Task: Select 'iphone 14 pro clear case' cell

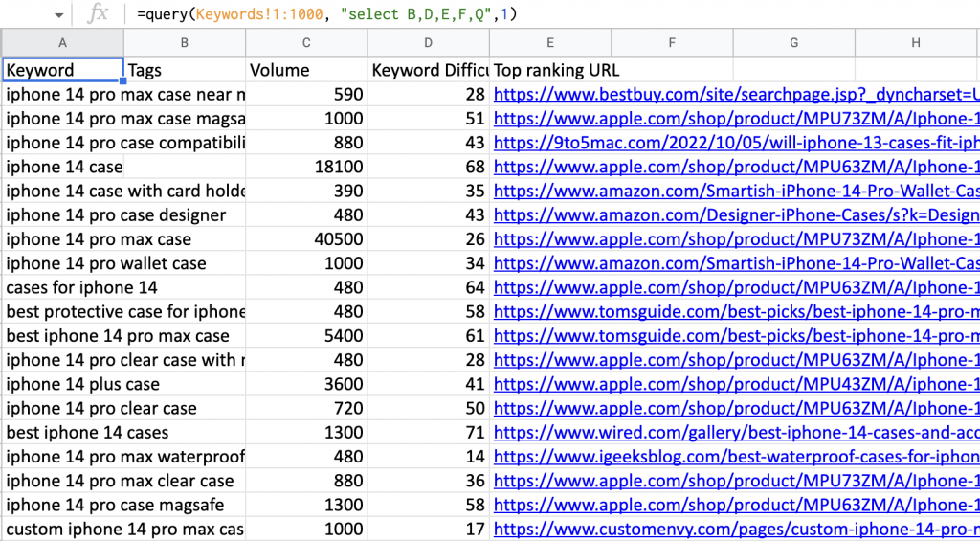Action: [101, 408]
